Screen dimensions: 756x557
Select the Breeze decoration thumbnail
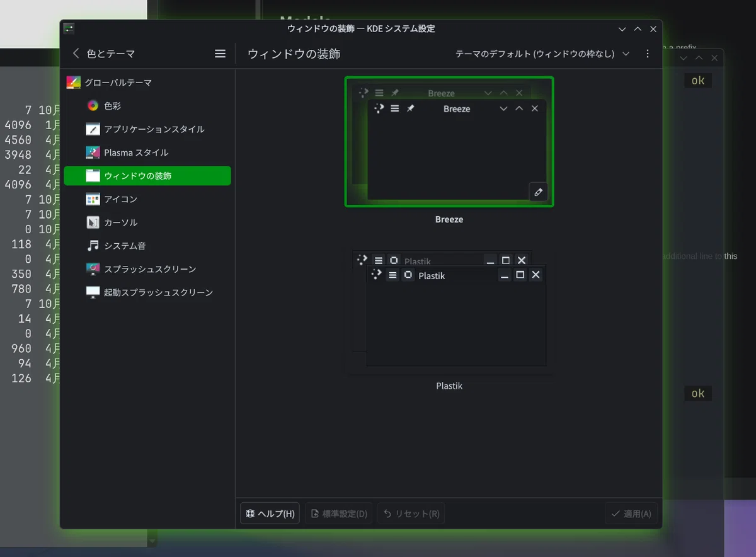point(449,142)
